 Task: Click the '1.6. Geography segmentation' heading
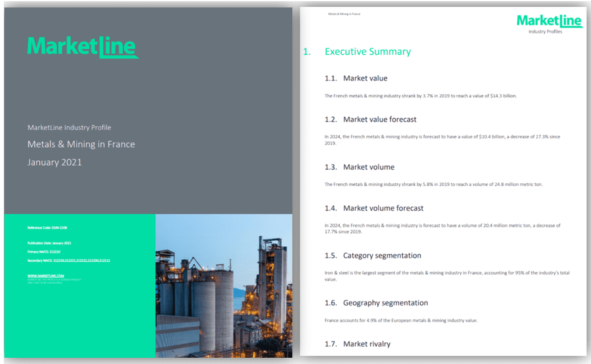click(x=376, y=303)
